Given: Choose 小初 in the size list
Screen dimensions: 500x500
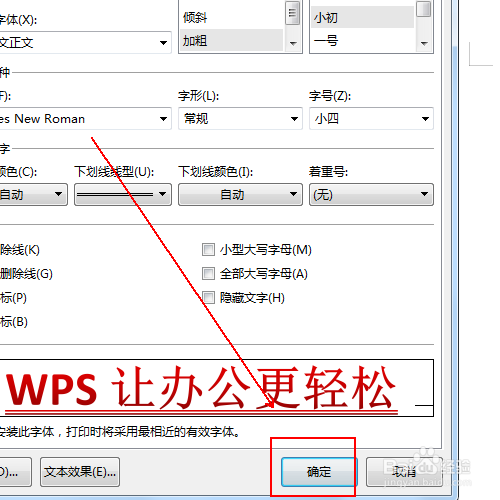Looking at the screenshot, I should [363, 17].
